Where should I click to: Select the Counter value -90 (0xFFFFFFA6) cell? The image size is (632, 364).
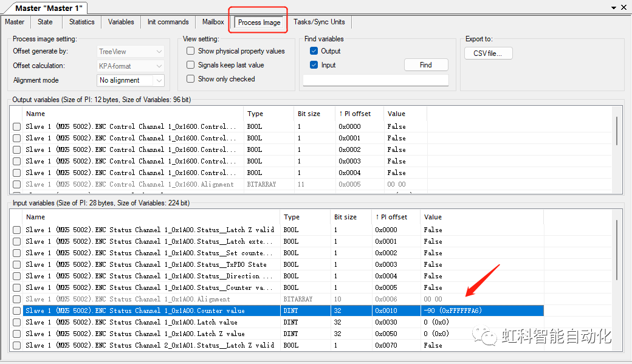tap(482, 311)
